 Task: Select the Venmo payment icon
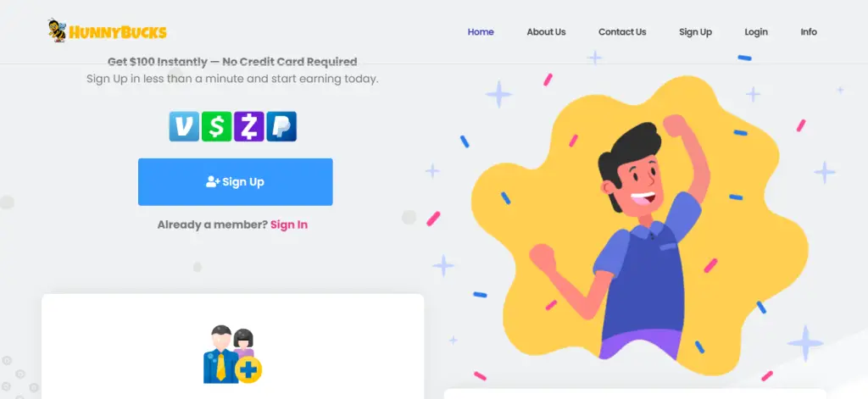(184, 126)
